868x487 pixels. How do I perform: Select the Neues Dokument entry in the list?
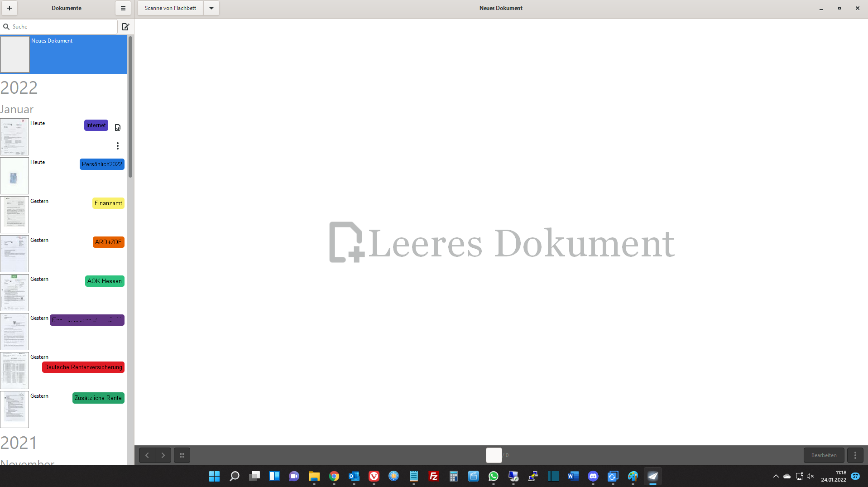[x=63, y=54]
